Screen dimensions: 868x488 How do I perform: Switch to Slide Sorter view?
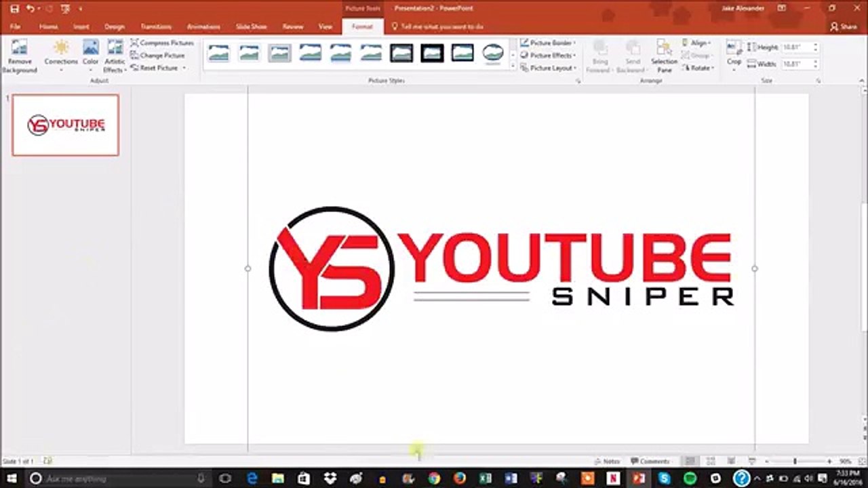click(711, 461)
